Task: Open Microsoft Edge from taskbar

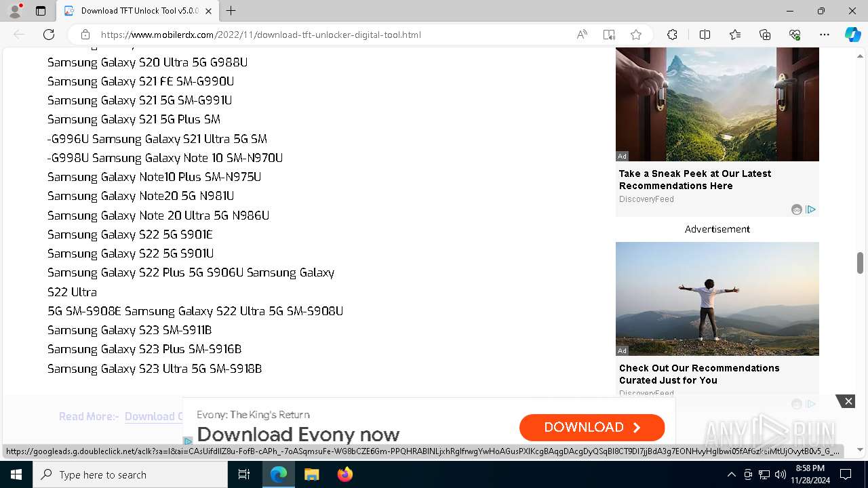Action: [279, 474]
